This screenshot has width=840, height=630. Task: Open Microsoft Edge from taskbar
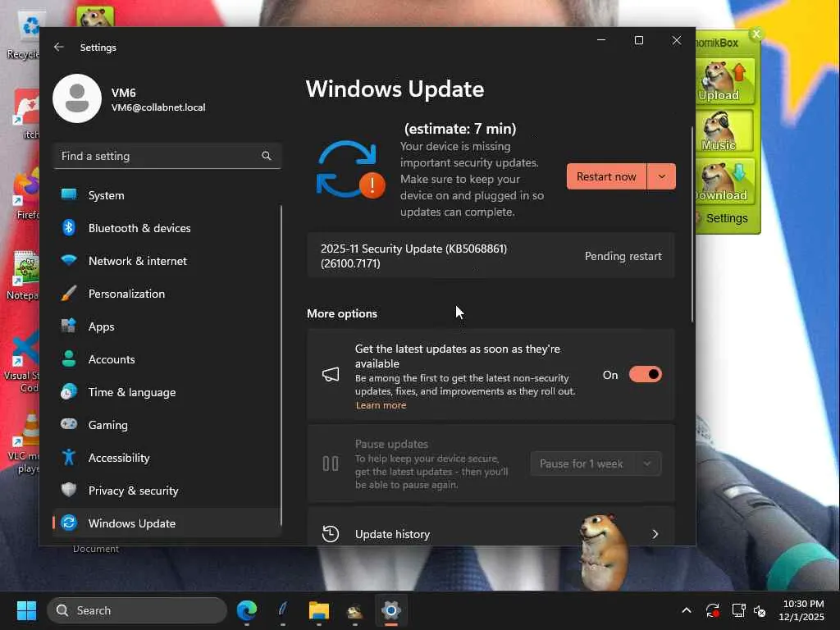pos(247,610)
